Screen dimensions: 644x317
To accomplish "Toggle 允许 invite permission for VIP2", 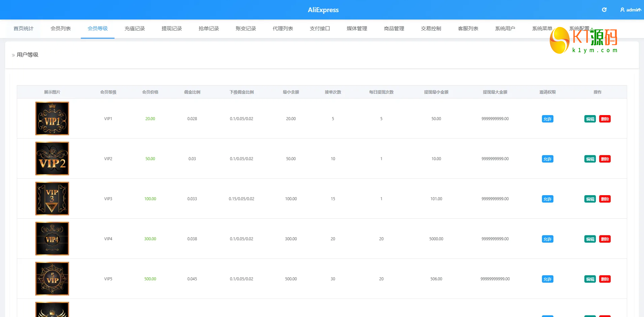I will point(548,159).
